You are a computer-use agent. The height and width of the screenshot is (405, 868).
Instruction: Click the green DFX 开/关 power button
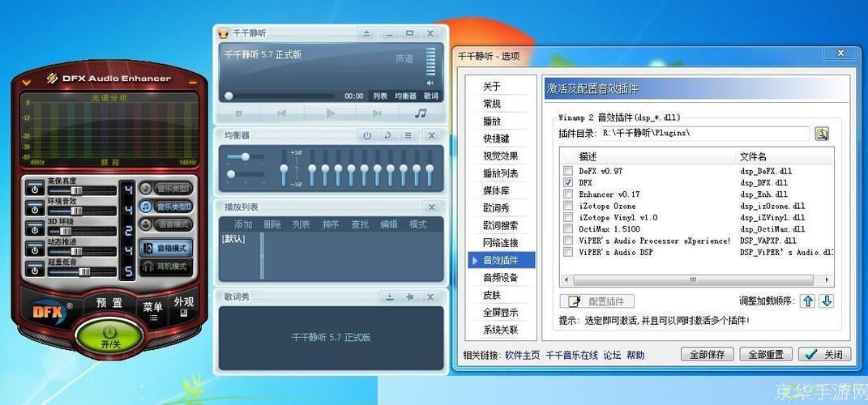click(x=109, y=336)
